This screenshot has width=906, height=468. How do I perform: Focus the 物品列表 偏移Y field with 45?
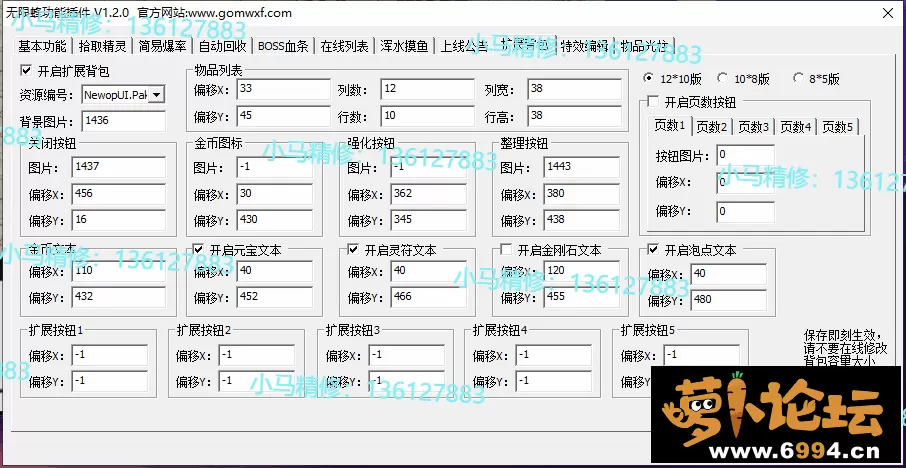(x=284, y=116)
